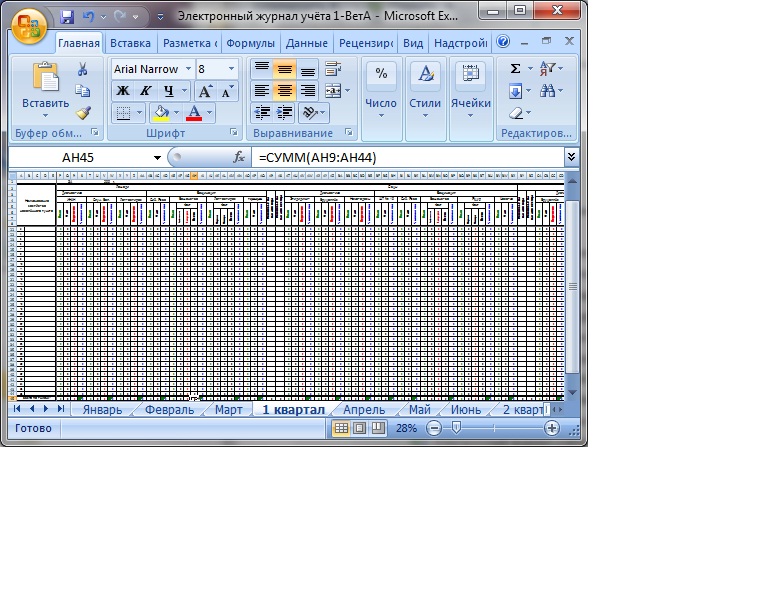Open the Arial Narrow font dropdown
Viewport: 768px width, 614px height.
(187, 69)
